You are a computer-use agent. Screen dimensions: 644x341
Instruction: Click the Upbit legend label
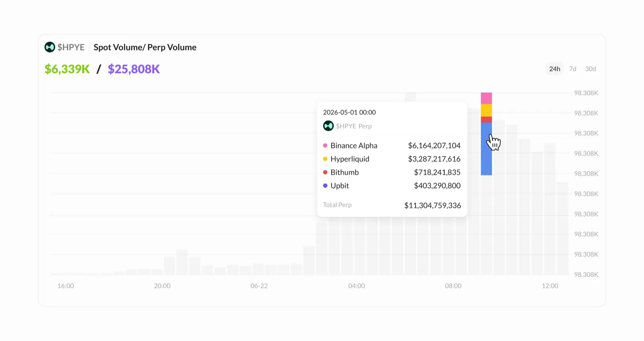pos(340,185)
